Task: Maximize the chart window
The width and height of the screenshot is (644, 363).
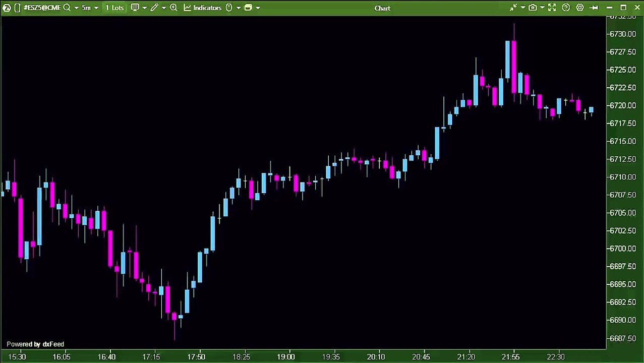Action: pos(623,8)
